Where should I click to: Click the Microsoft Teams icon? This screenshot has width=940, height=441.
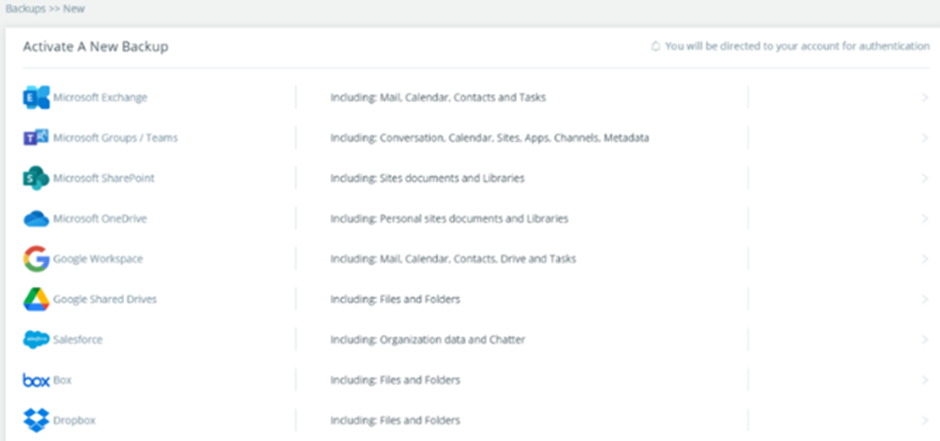pyautogui.click(x=36, y=138)
